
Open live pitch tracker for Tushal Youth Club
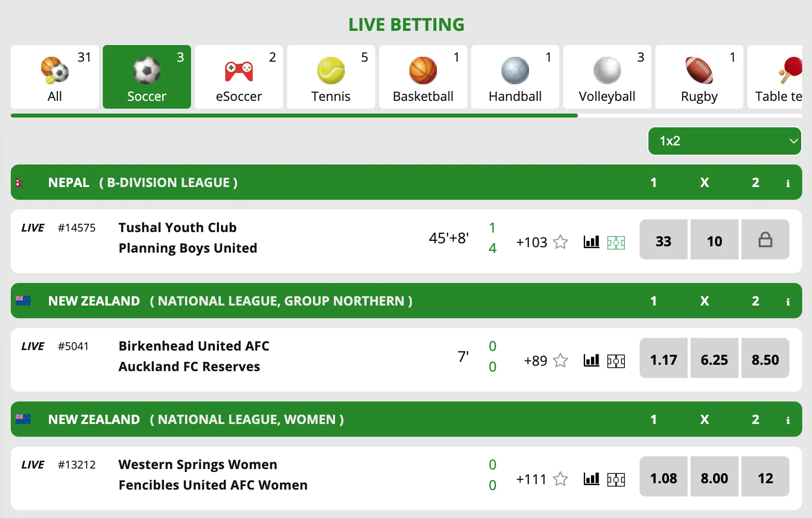(x=616, y=242)
